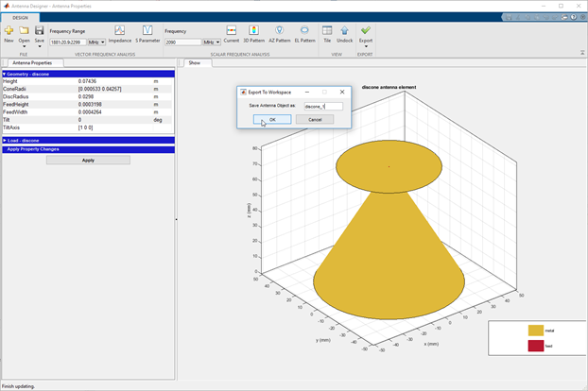The height and width of the screenshot is (391, 588).
Task: Click the Save Antenna Object name field
Action: click(x=322, y=106)
